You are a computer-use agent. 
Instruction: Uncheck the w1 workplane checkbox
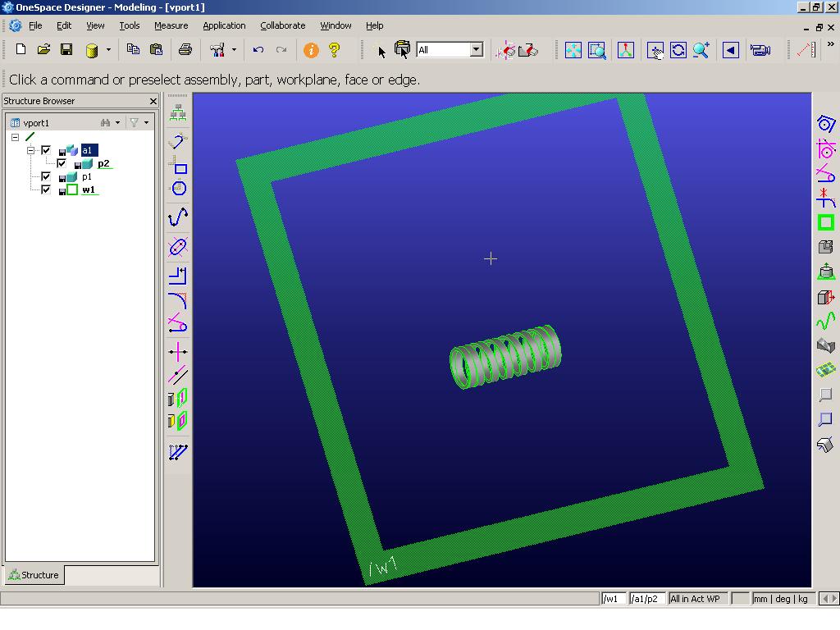tap(46, 189)
